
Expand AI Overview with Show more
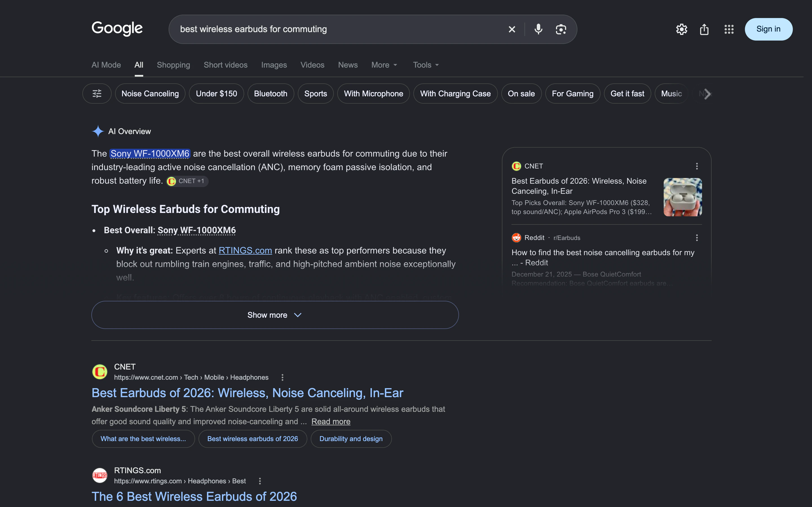pyautogui.click(x=275, y=315)
